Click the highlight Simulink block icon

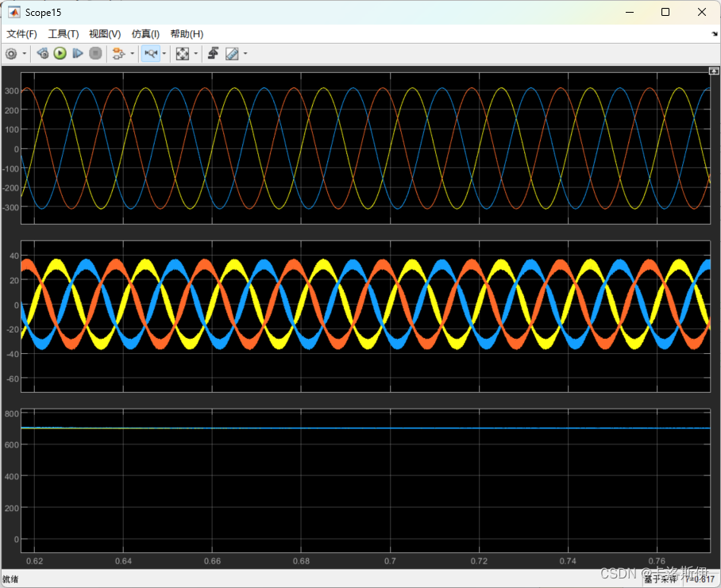(x=118, y=54)
